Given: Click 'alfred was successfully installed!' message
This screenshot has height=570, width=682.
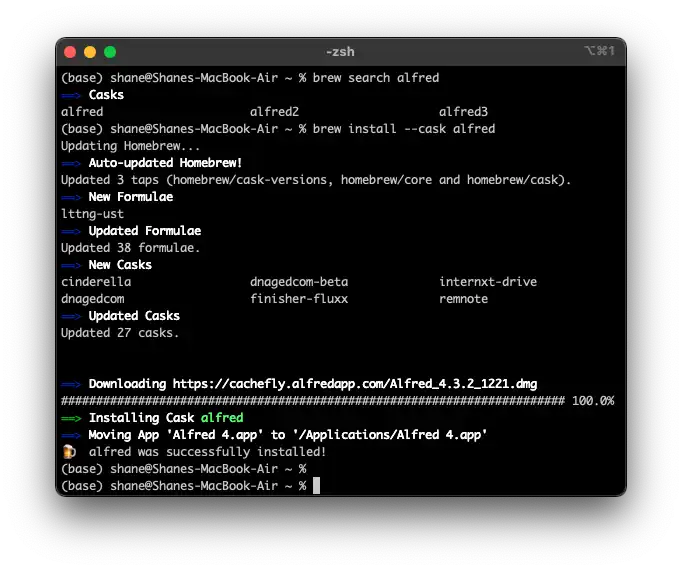Looking at the screenshot, I should click(207, 452).
